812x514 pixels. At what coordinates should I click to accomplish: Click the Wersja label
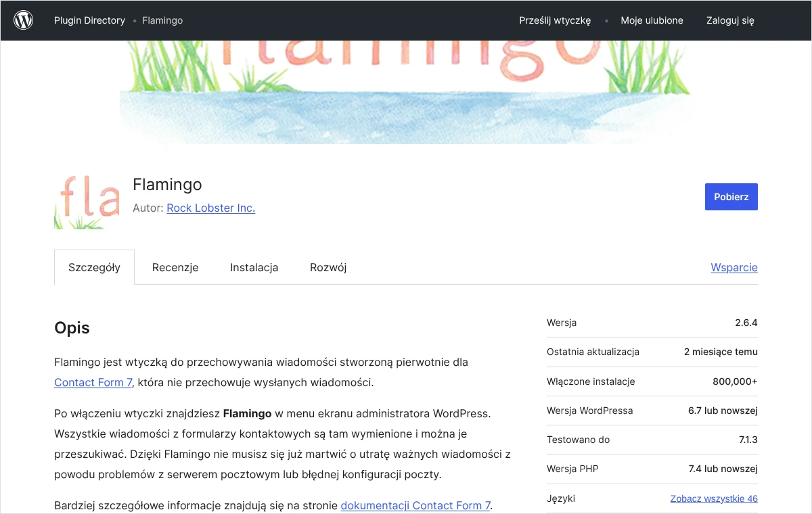(x=562, y=323)
